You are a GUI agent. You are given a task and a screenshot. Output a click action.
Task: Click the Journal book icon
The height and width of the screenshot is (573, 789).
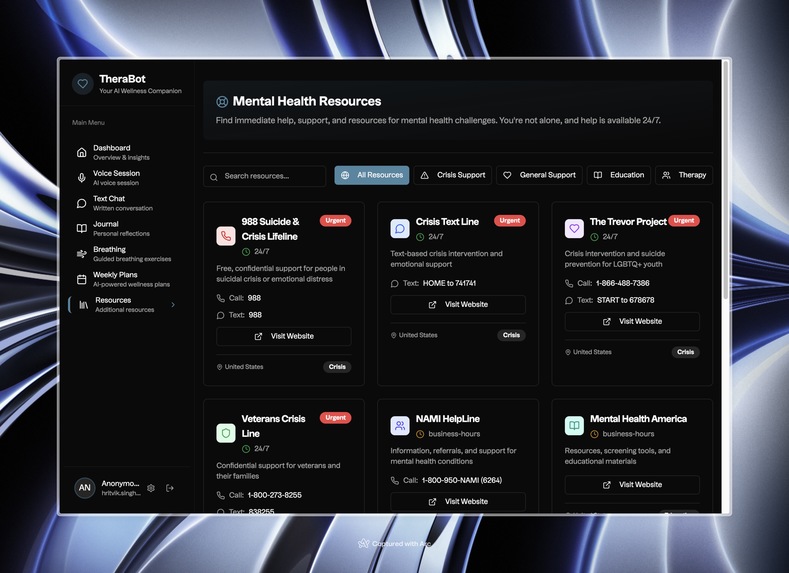point(82,228)
